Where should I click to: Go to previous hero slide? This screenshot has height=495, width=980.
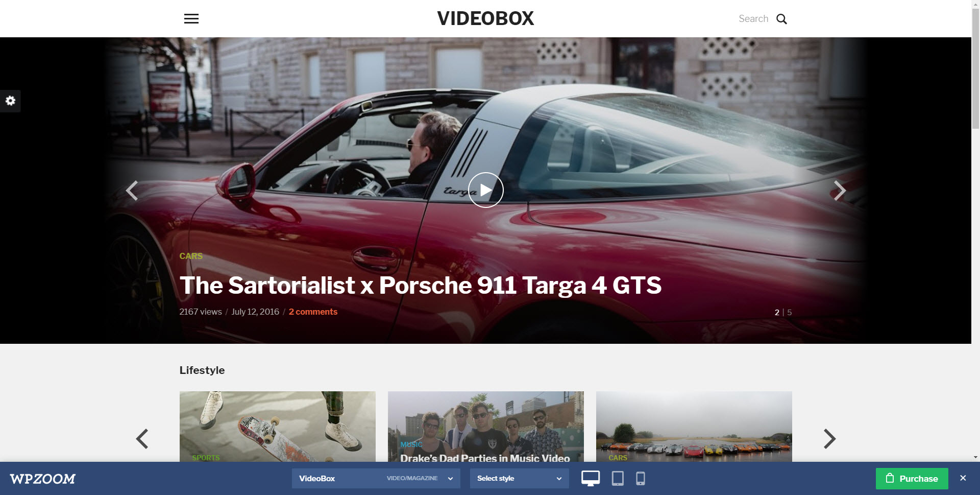pos(132,191)
